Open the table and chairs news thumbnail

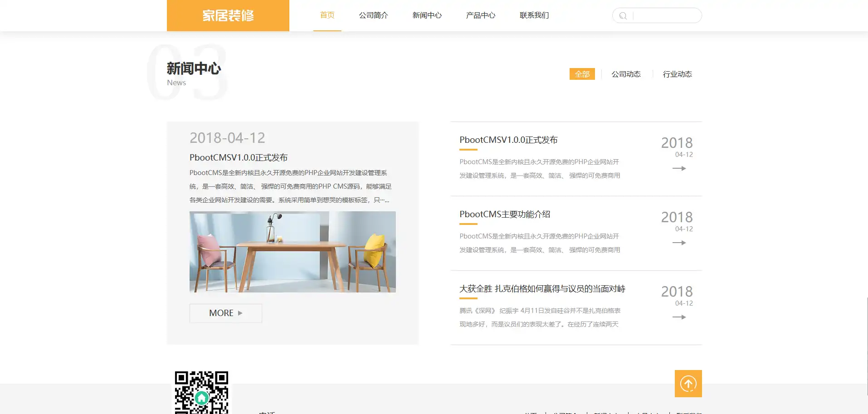[x=293, y=252]
